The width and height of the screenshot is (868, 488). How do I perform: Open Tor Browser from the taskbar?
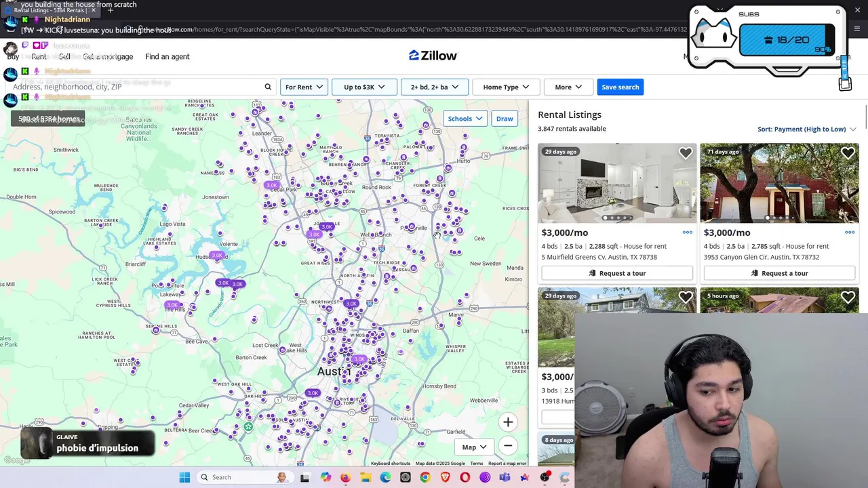click(485, 477)
